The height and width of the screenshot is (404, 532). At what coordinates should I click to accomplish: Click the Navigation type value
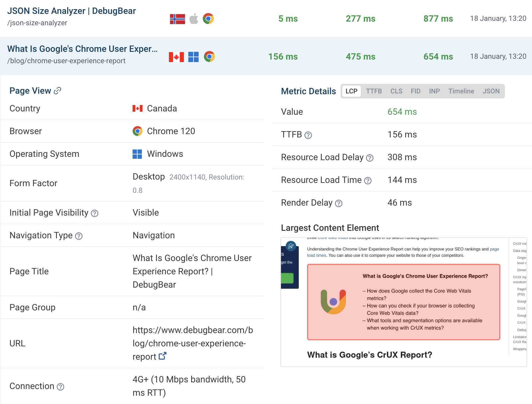[x=154, y=235]
